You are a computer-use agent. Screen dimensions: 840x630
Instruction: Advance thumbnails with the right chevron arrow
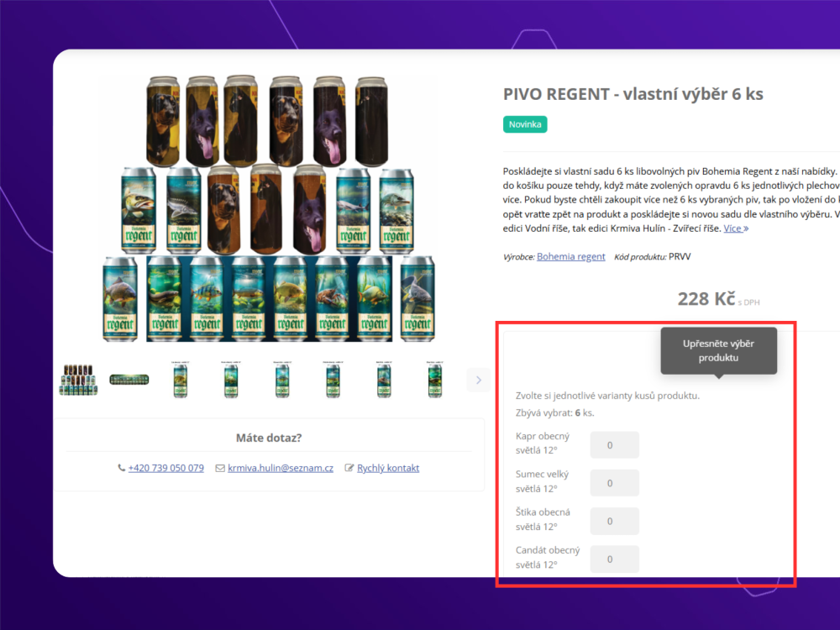pyautogui.click(x=479, y=381)
